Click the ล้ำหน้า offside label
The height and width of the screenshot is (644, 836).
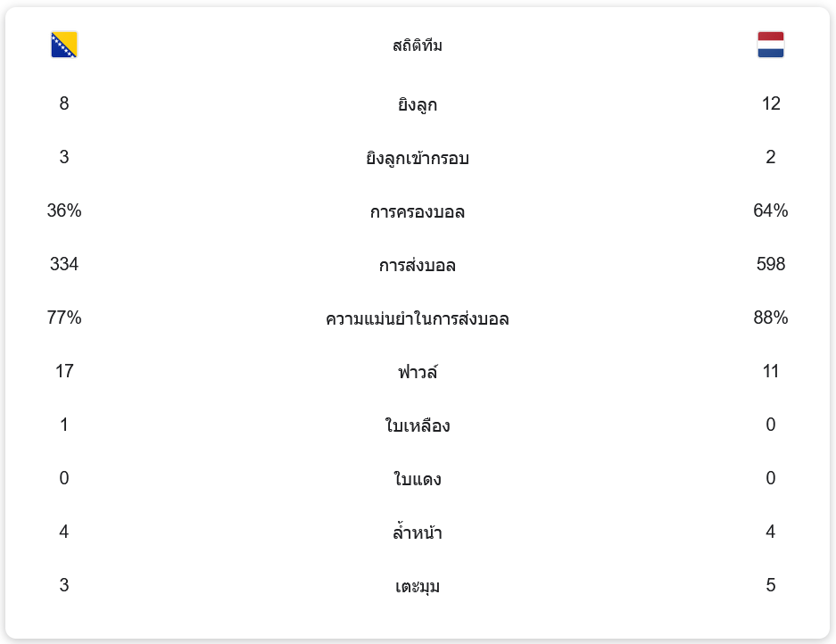coord(418,532)
